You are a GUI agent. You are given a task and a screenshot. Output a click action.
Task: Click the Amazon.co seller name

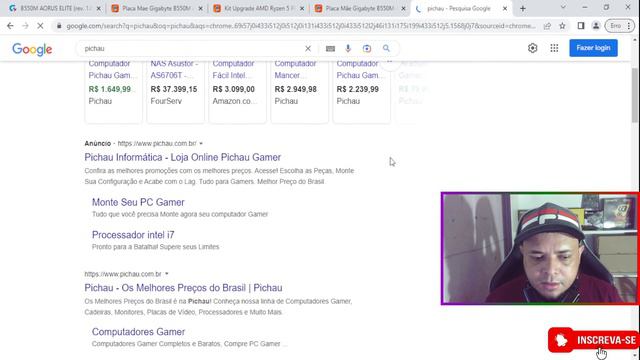234,101
